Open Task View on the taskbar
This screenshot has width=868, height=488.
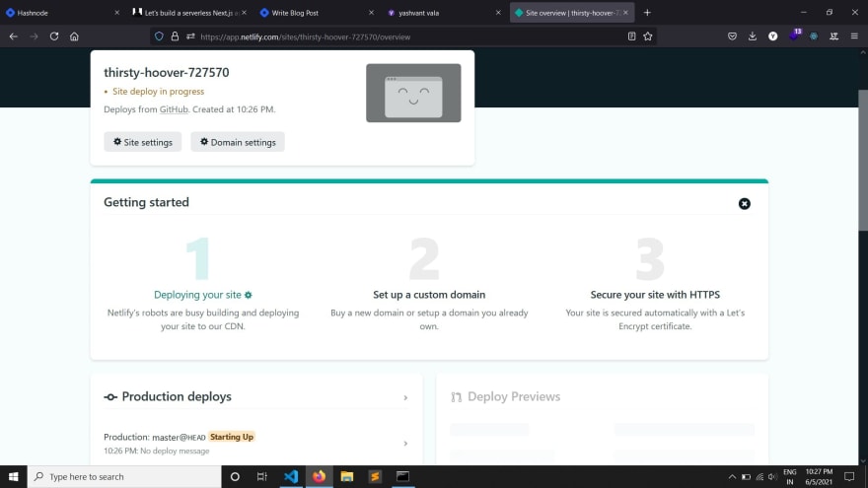(262, 476)
